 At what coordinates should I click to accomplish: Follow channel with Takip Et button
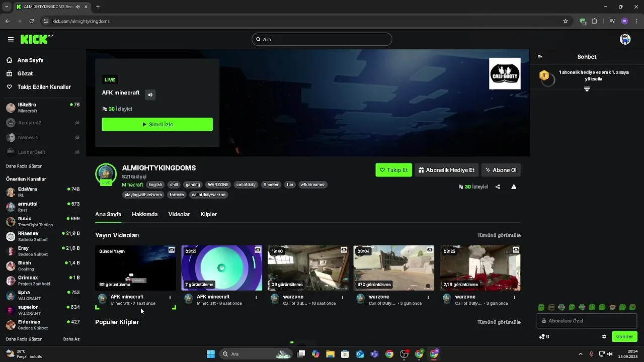pyautogui.click(x=393, y=170)
